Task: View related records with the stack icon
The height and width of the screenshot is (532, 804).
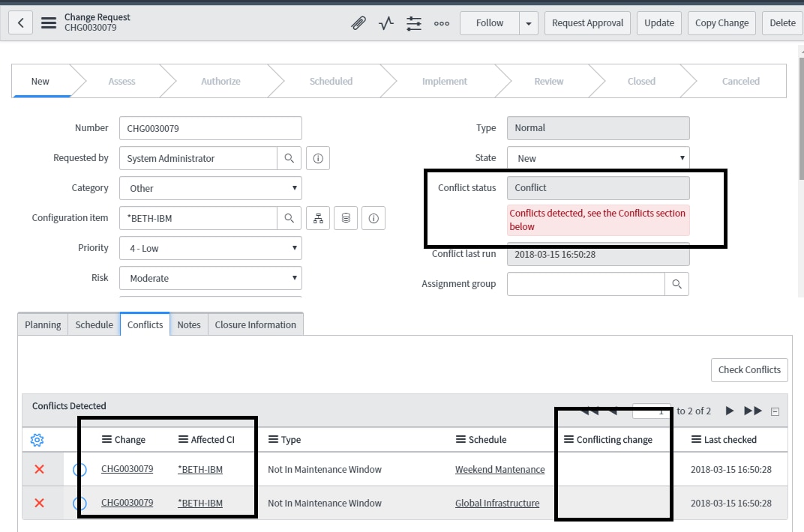Action: coord(346,217)
